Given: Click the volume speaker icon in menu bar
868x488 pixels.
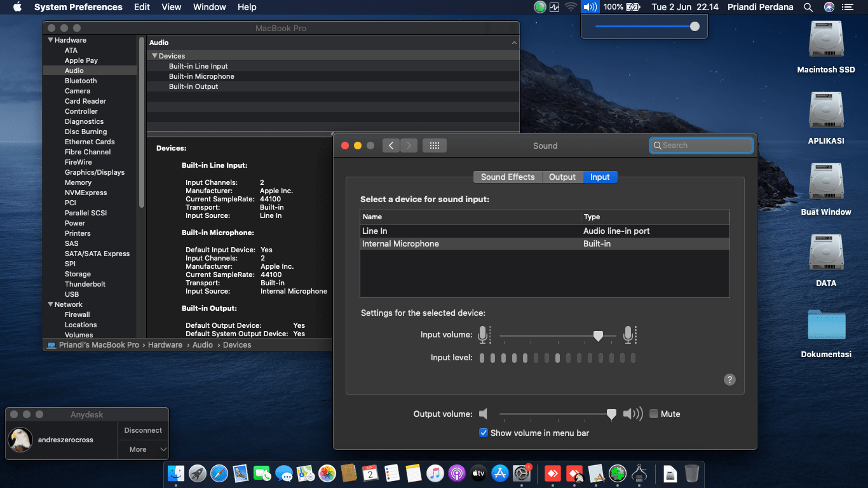Looking at the screenshot, I should [590, 7].
